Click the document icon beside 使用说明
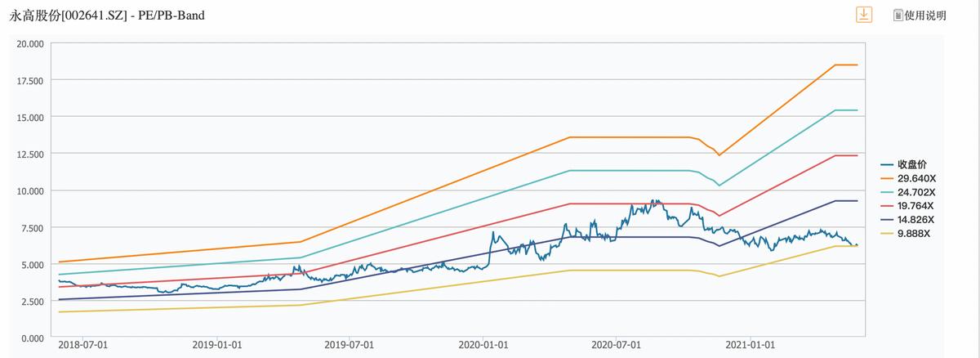 pos(898,16)
